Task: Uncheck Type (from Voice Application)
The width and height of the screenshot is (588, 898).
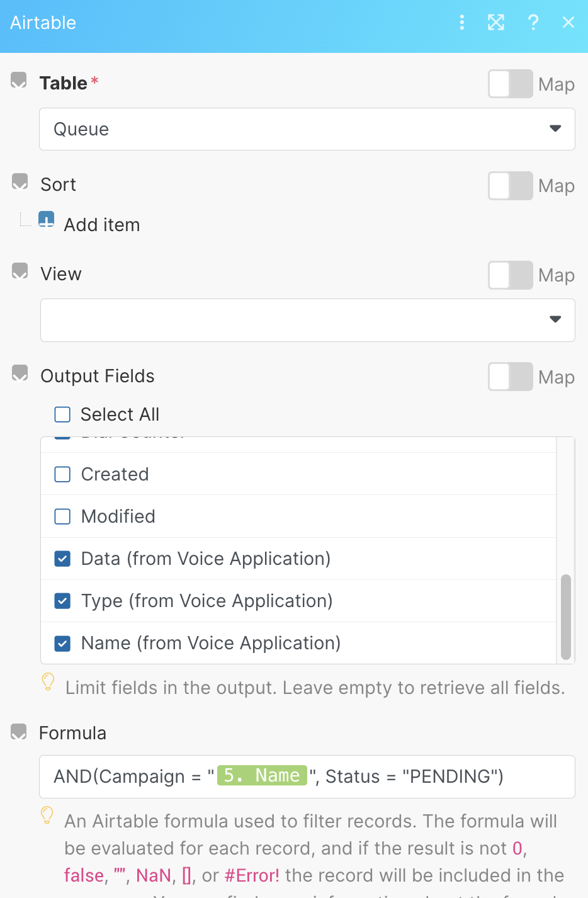Action: click(x=62, y=601)
